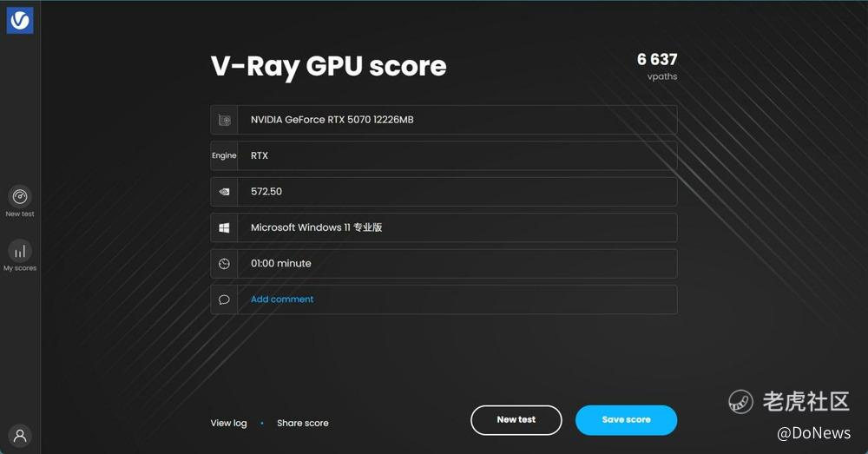The image size is (868, 454).
Task: Click the vpaths unit label
Action: (x=662, y=76)
